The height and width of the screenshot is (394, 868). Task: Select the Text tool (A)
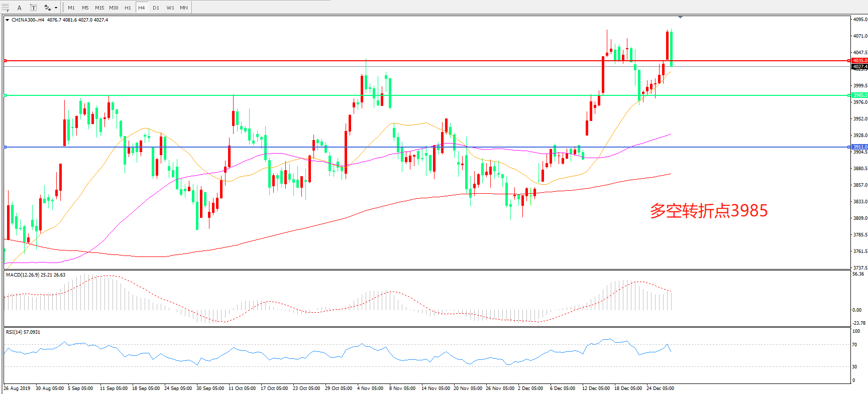(x=20, y=8)
